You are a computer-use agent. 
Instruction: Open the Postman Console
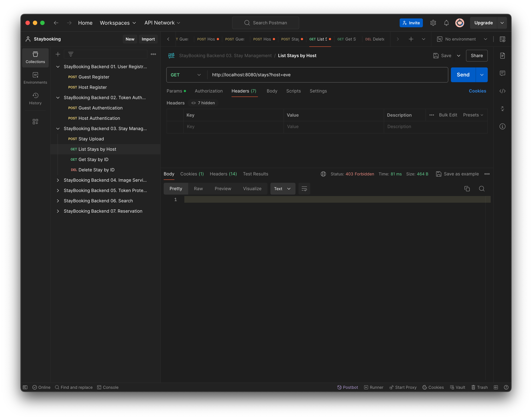point(108,387)
